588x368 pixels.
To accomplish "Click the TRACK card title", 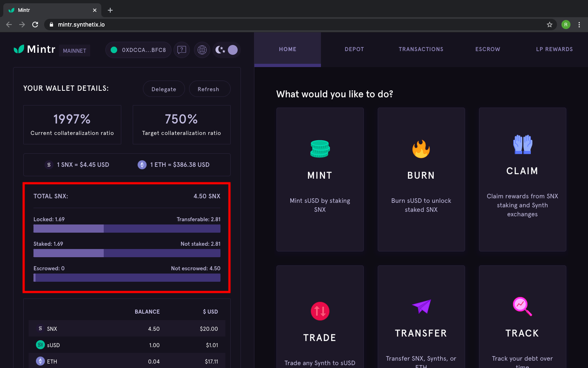I will [x=522, y=333].
